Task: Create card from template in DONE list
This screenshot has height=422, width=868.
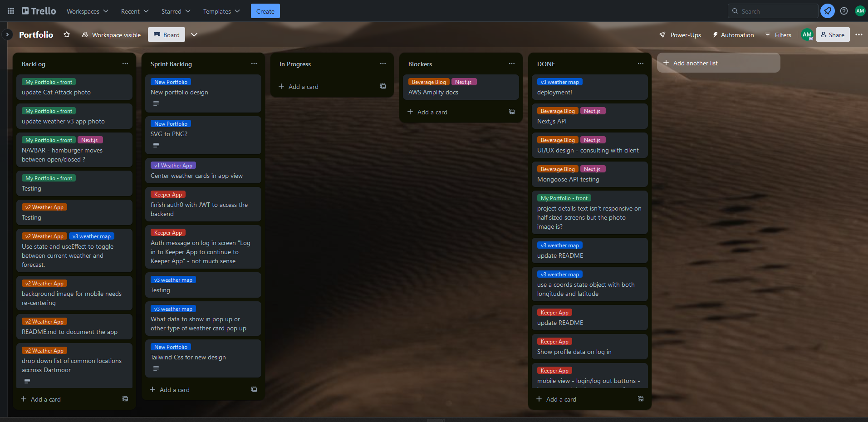Action: pyautogui.click(x=641, y=399)
